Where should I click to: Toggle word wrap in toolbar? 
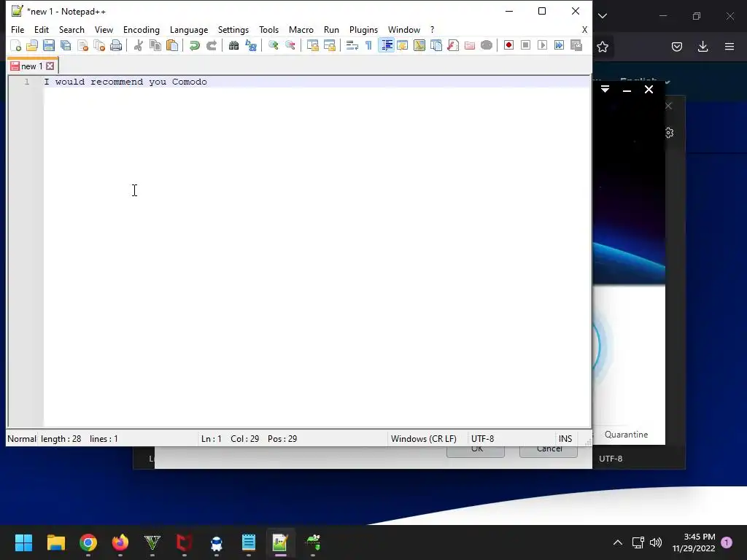click(x=352, y=45)
